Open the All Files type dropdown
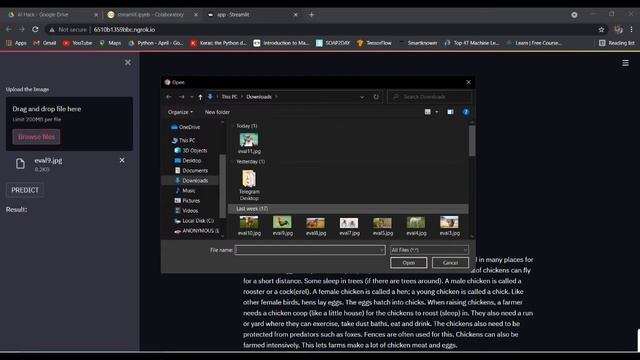 pyautogui.click(x=429, y=250)
